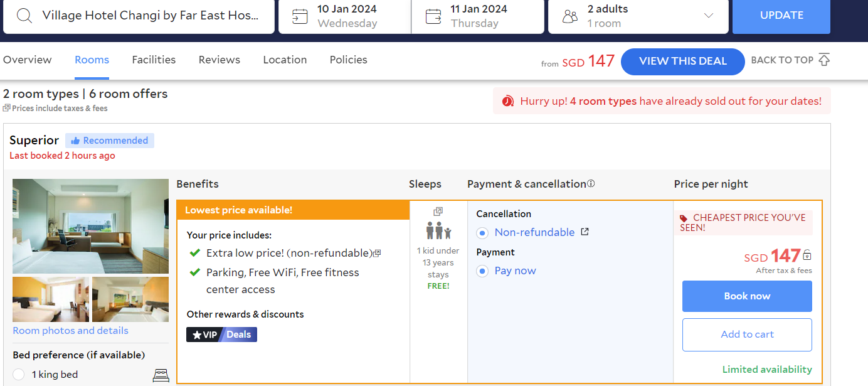Click the back-to-top arrow icon
The width and height of the screenshot is (868, 386).
(824, 60)
